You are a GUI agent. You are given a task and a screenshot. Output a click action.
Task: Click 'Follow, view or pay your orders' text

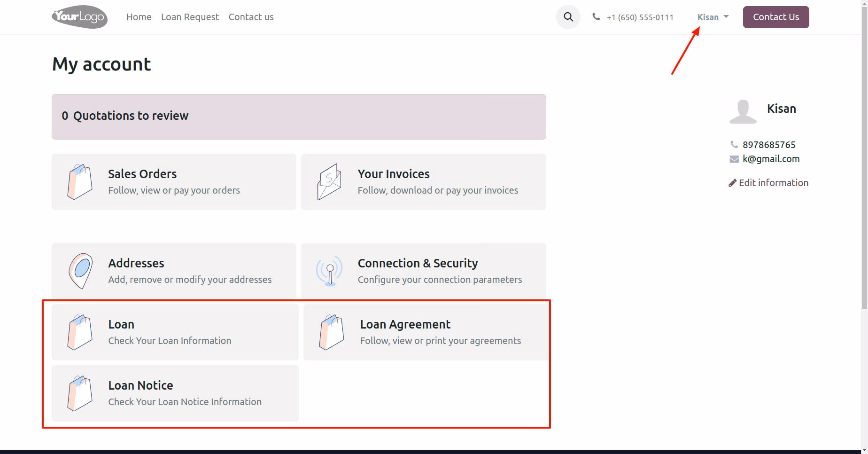click(x=174, y=190)
